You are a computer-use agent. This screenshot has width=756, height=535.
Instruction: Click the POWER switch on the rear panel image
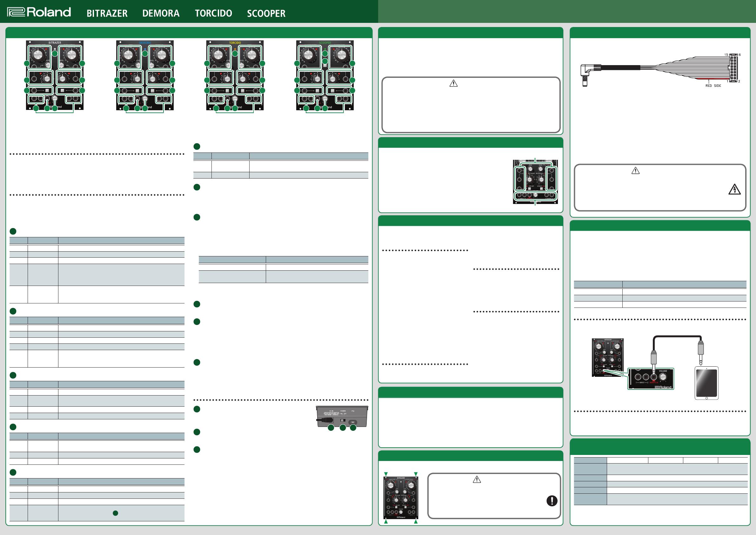coord(343,421)
